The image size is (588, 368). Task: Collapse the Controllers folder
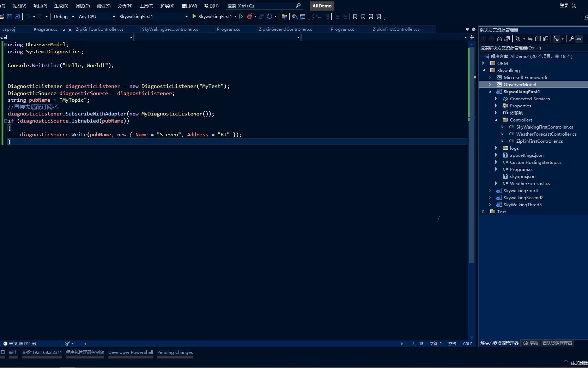pyautogui.click(x=496, y=120)
